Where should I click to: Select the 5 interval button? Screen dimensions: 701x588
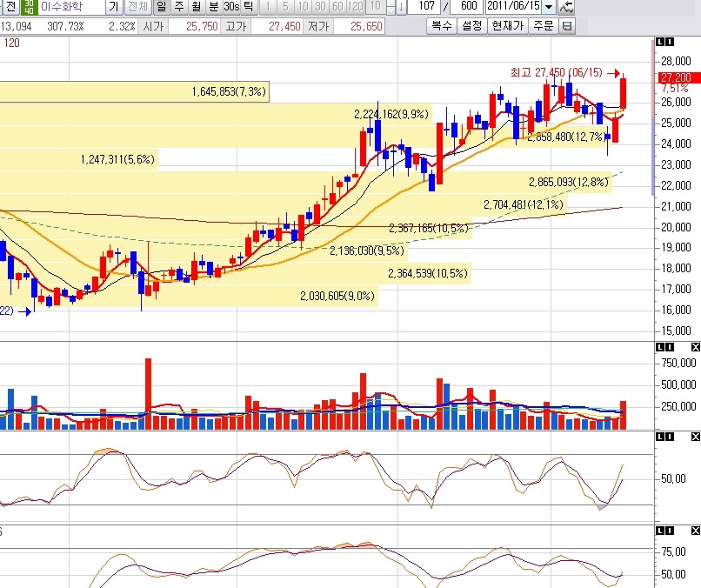(285, 7)
